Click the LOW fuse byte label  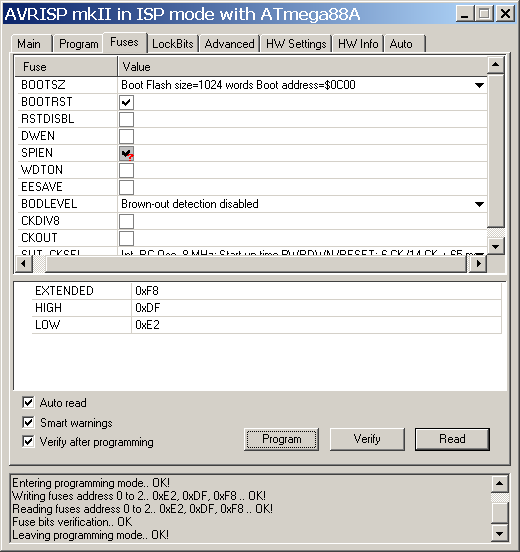click(48, 325)
